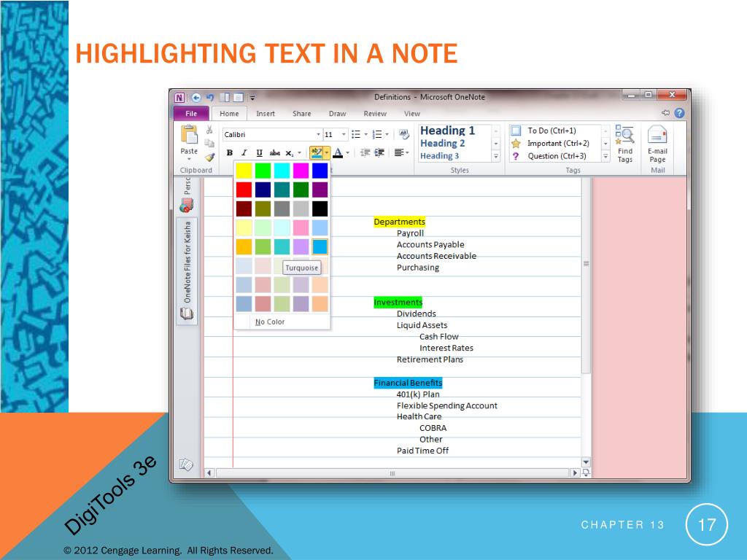Screen dimensions: 747x560
Task: Apply Heading 1 style
Action: (x=447, y=130)
